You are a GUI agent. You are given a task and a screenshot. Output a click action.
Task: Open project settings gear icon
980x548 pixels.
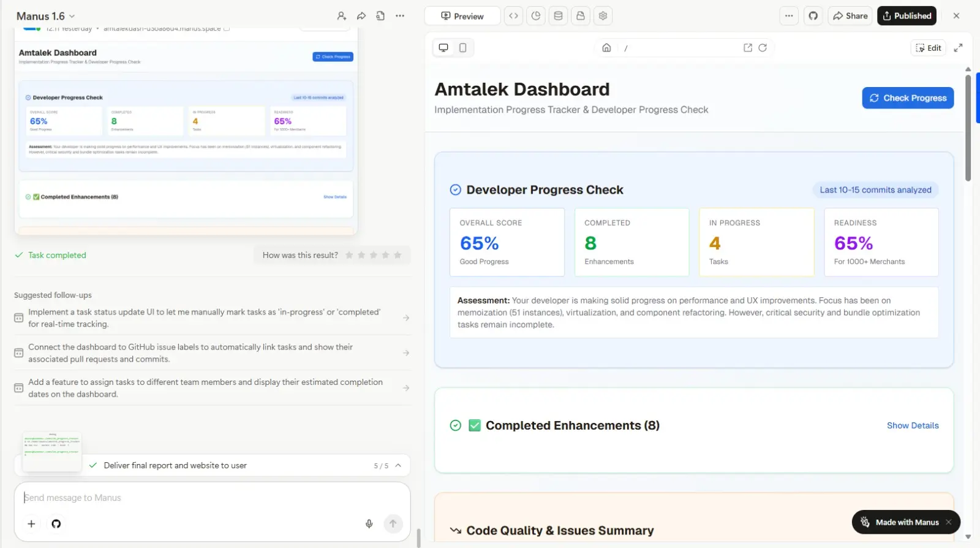coord(603,16)
